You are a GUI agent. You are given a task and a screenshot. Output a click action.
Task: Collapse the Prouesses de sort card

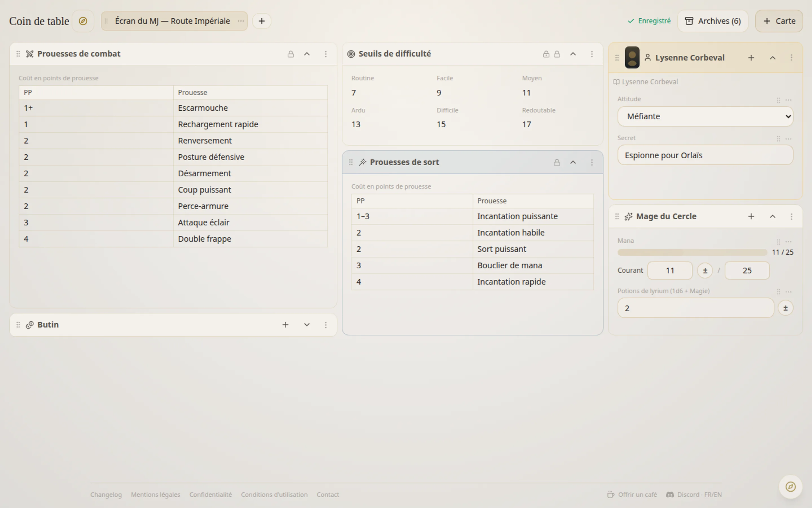coord(573,162)
